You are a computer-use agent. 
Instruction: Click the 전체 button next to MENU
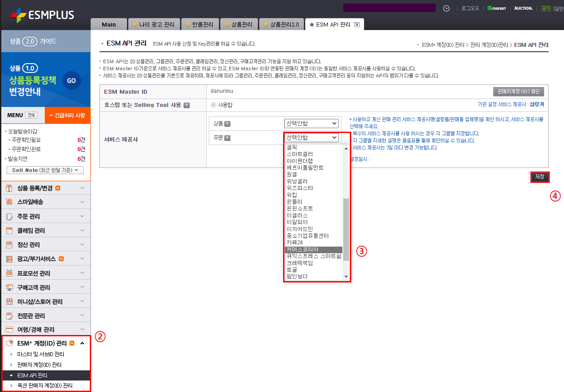coord(31,115)
